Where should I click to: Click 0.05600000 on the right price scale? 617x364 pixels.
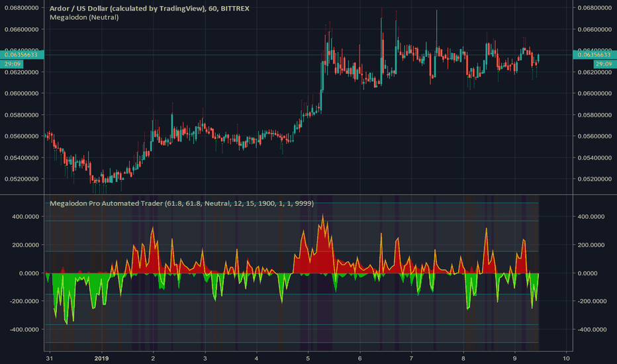(594, 136)
